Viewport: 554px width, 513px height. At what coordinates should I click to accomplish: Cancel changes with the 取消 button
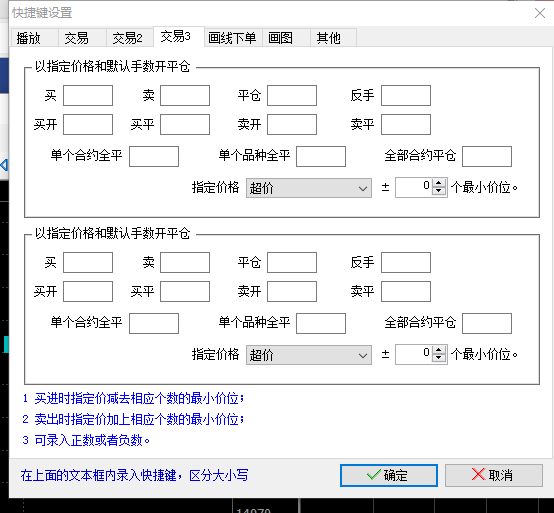tap(494, 475)
